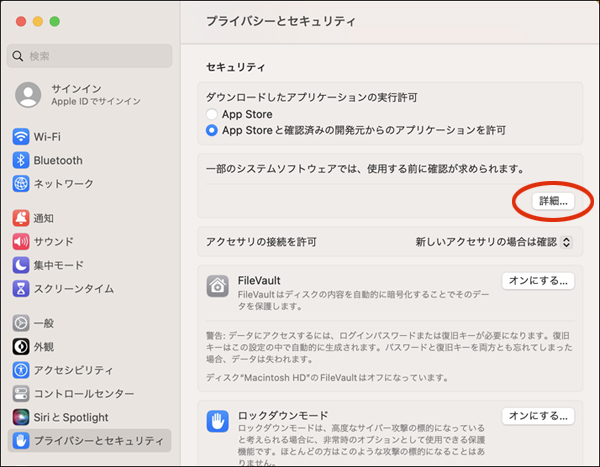
Task: Select App Storeと確認済みの開発元 radio option
Action: pos(211,130)
